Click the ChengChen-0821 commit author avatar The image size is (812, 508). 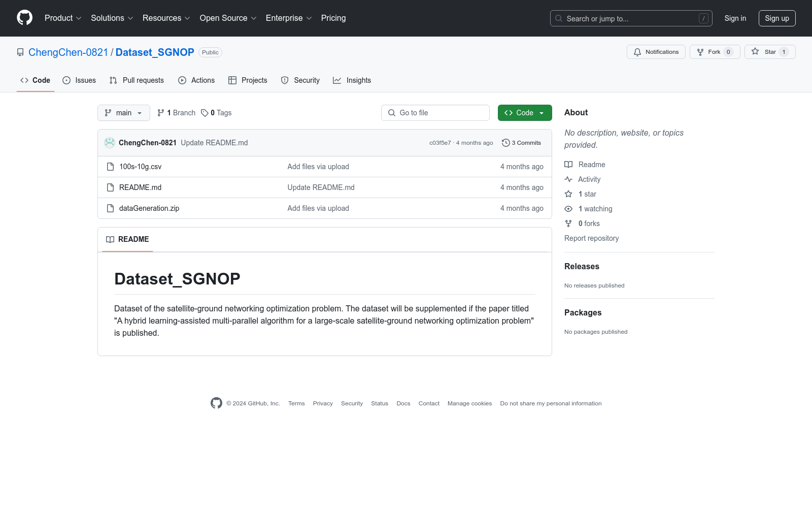110,143
